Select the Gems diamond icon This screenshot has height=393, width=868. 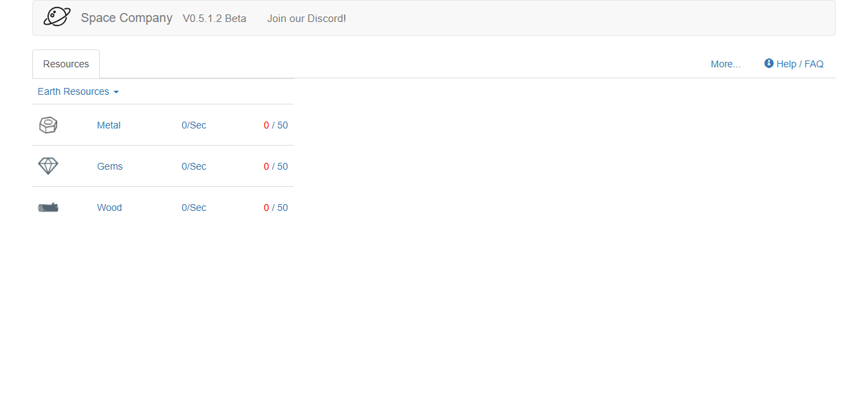point(48,166)
